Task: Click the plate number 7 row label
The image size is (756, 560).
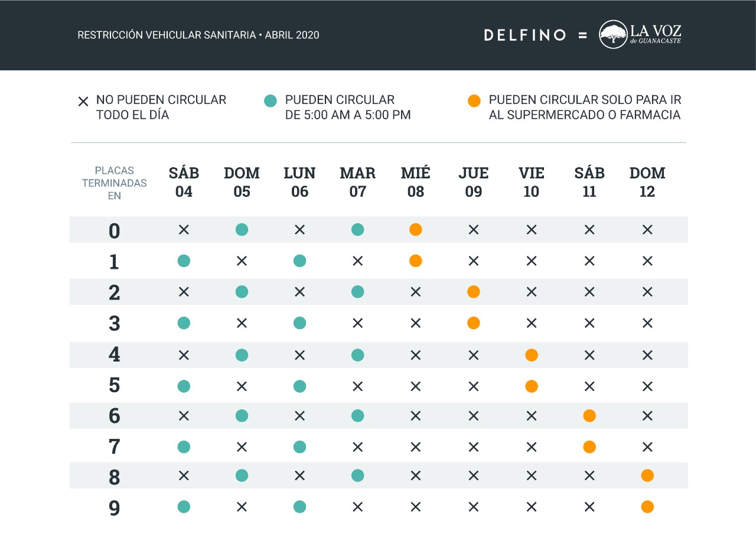Action: pyautogui.click(x=114, y=447)
